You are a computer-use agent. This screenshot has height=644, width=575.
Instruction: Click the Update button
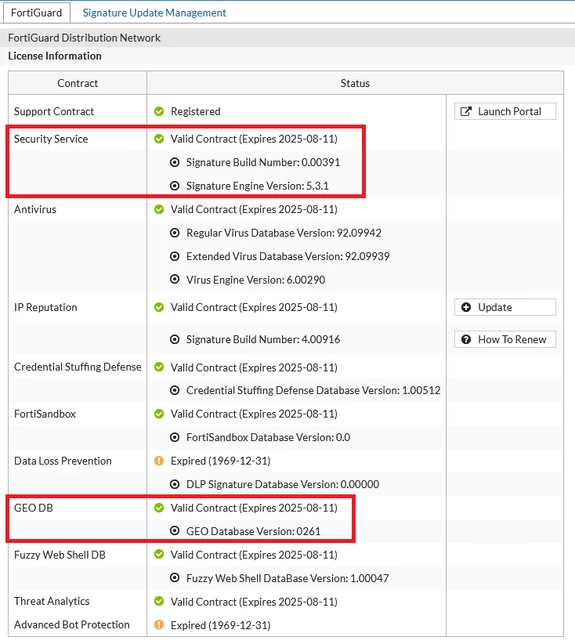coord(505,307)
